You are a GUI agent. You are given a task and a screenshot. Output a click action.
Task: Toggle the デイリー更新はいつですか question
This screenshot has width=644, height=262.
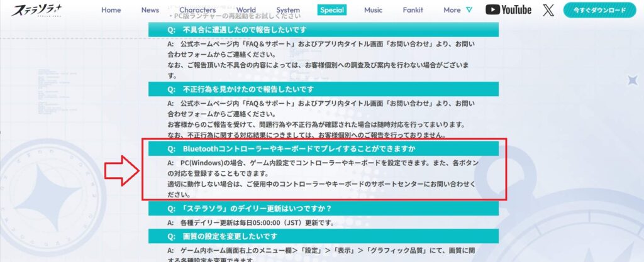coord(323,209)
